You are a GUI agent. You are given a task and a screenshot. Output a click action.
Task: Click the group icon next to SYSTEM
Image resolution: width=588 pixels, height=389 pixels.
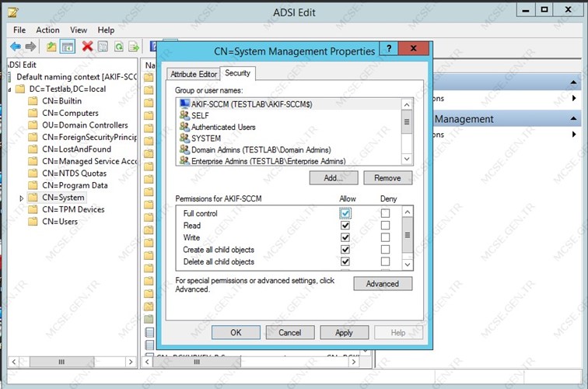click(x=184, y=138)
